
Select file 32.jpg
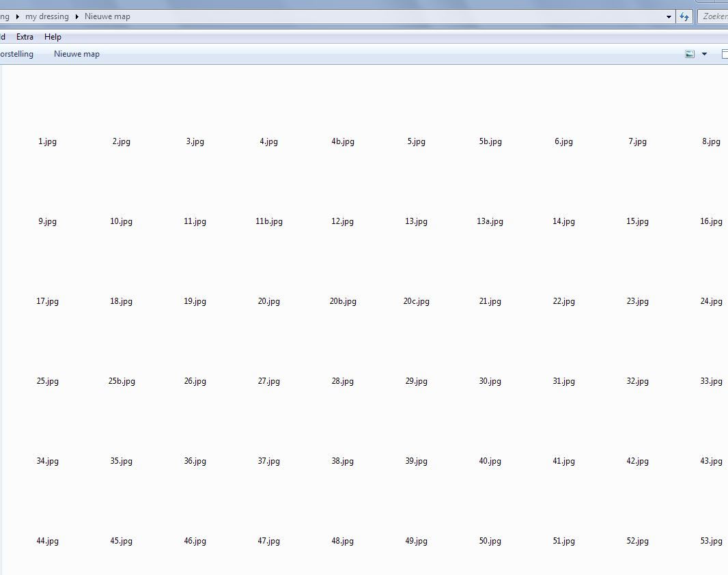(x=637, y=381)
